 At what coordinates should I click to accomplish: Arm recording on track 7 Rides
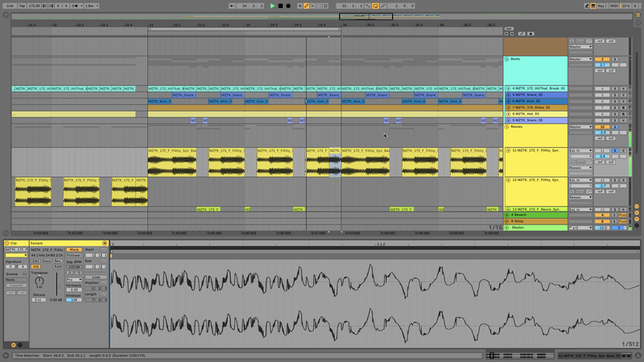point(623,108)
